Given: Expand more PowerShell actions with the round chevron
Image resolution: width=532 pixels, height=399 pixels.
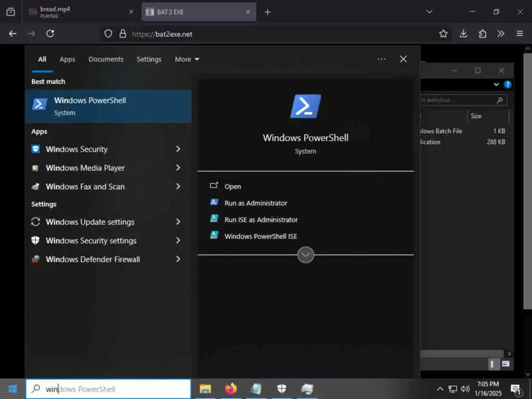Looking at the screenshot, I should point(305,255).
